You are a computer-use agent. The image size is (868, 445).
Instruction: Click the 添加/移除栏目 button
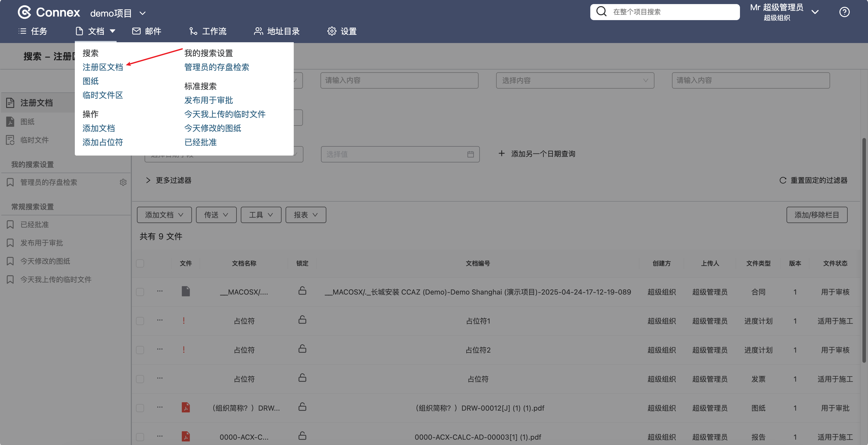point(816,215)
